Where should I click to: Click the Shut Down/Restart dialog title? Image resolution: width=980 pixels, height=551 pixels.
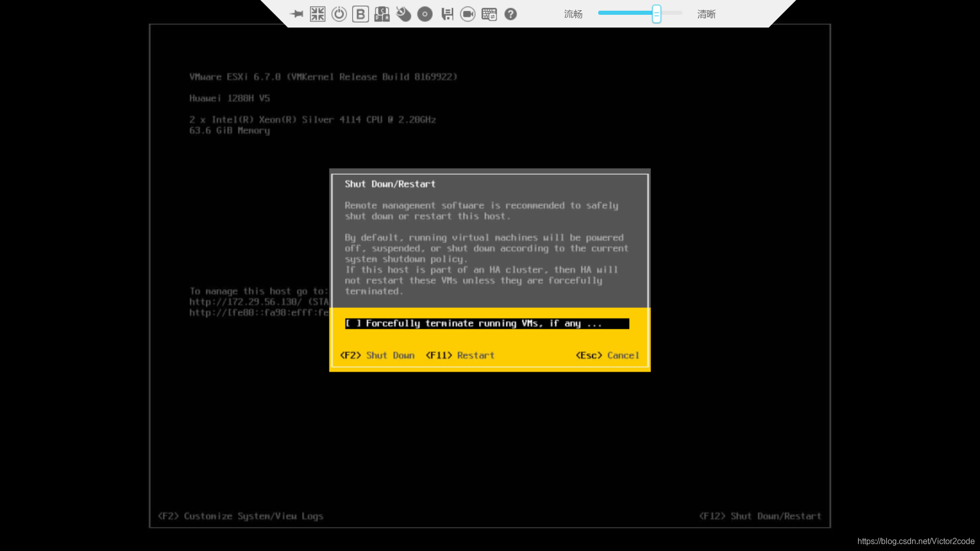(x=390, y=184)
